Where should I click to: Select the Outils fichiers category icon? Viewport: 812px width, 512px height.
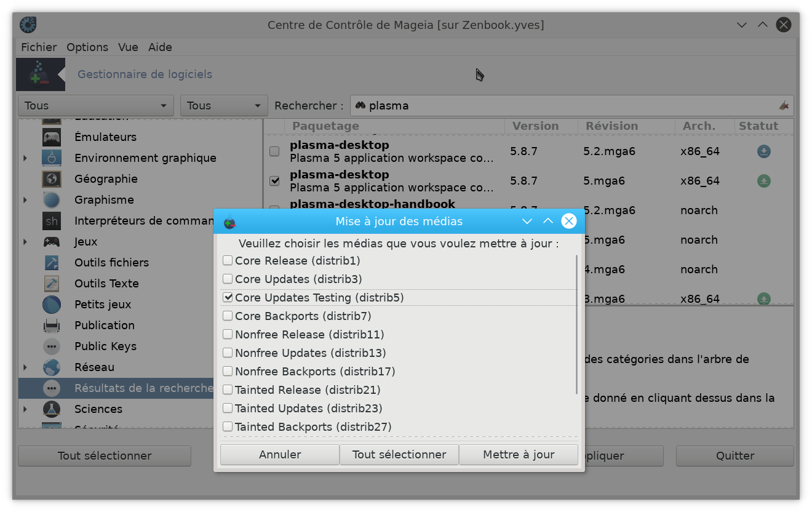pos(52,262)
